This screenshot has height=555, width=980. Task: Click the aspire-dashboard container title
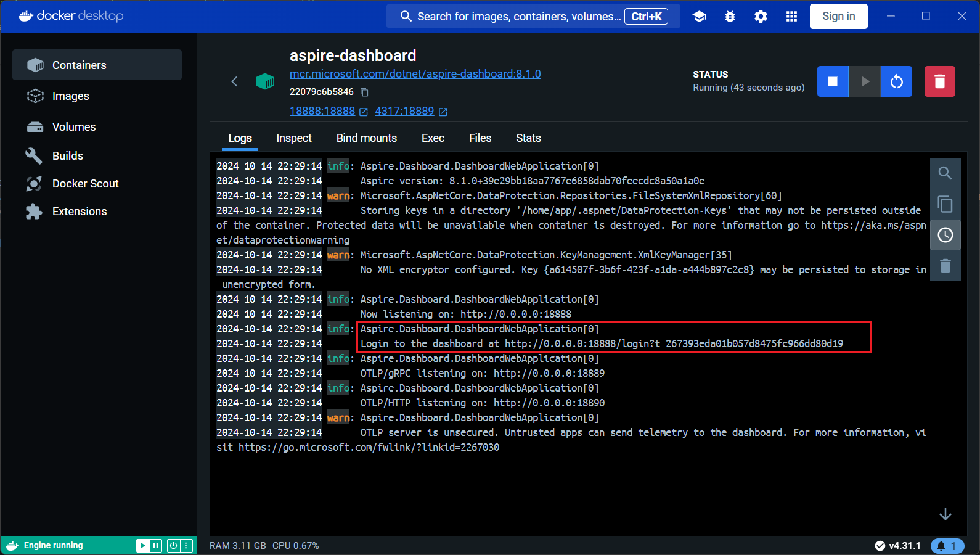pyautogui.click(x=353, y=55)
